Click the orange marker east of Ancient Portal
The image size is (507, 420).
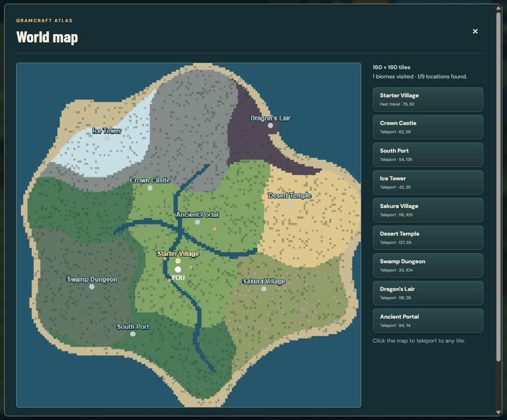[x=215, y=229]
